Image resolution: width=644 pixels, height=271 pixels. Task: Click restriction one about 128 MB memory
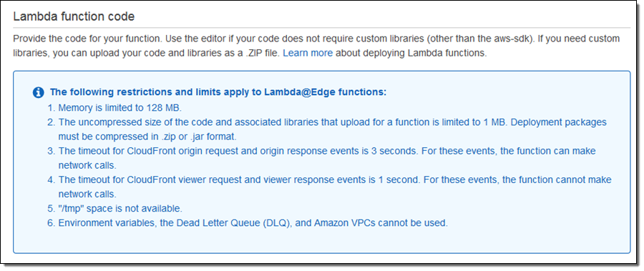tap(114, 108)
